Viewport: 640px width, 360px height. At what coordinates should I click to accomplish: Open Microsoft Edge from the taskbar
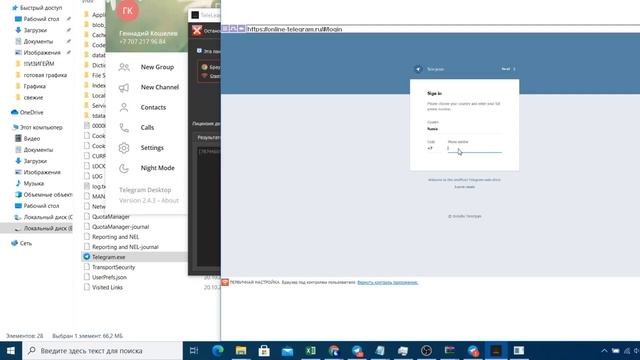[x=218, y=351]
